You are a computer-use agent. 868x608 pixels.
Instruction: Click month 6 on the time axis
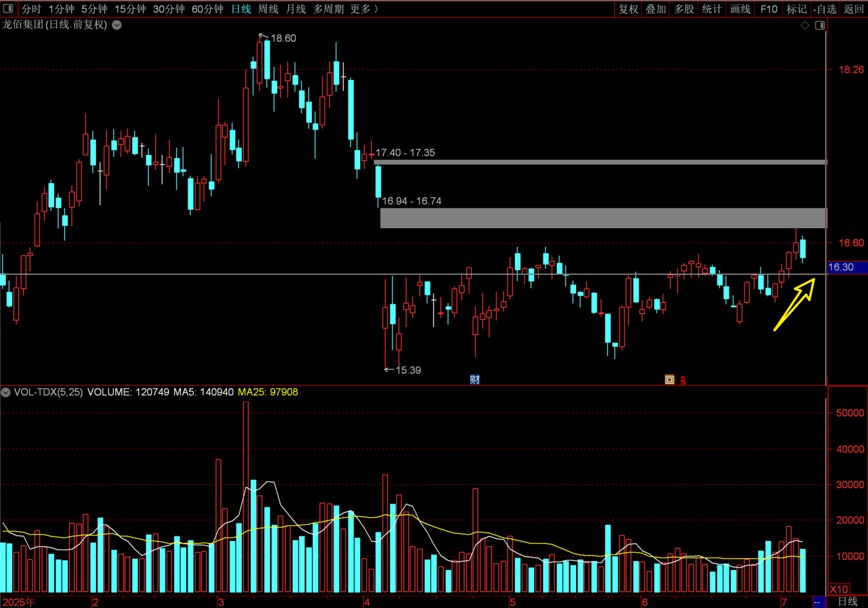click(644, 602)
